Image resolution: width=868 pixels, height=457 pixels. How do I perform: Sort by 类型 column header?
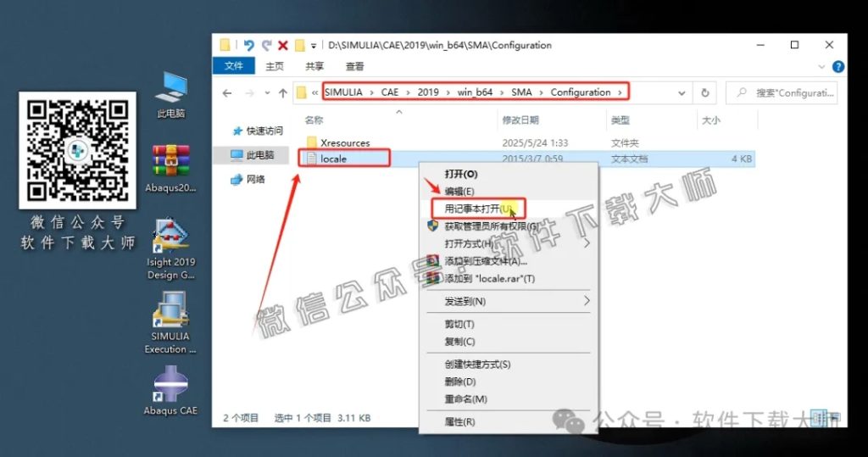pyautogui.click(x=620, y=120)
